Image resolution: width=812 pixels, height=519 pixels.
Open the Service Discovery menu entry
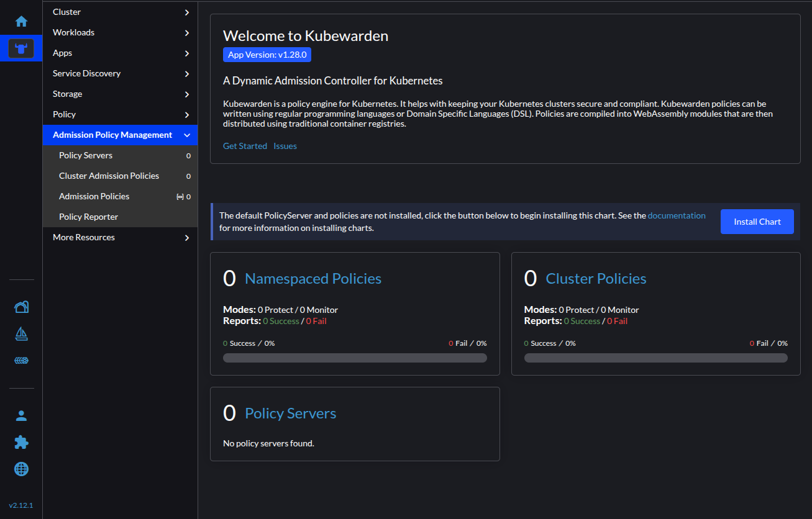[x=120, y=73]
